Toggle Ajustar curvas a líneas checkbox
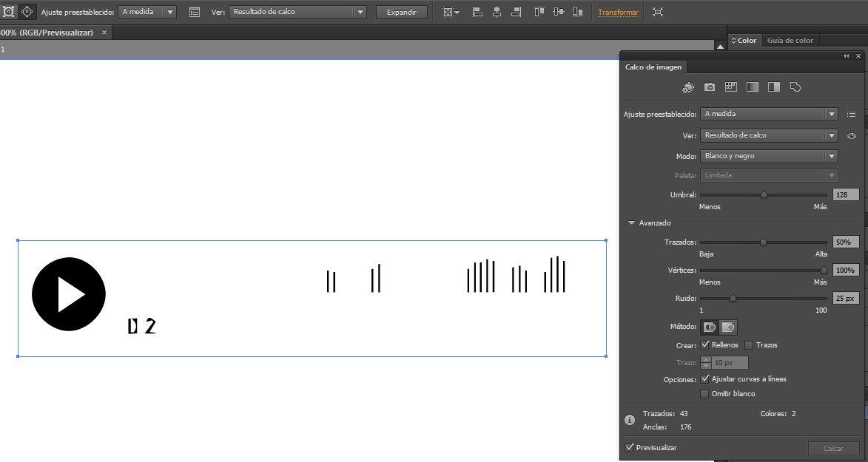 (704, 379)
